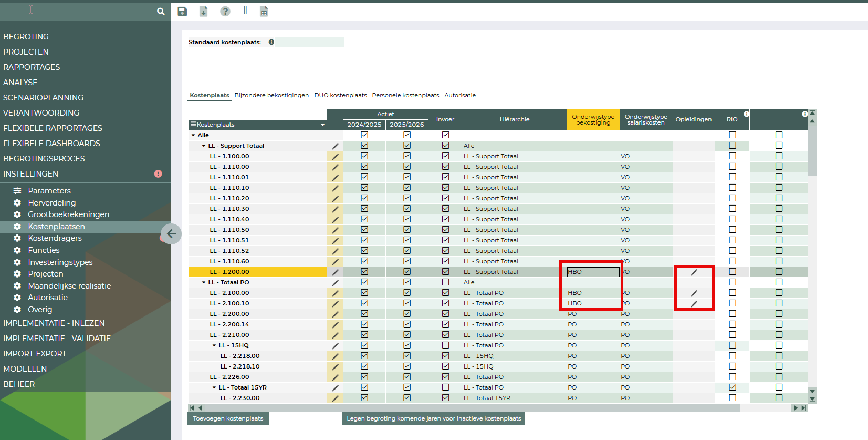Click the Toevoegen kostenplaats button

228,418
